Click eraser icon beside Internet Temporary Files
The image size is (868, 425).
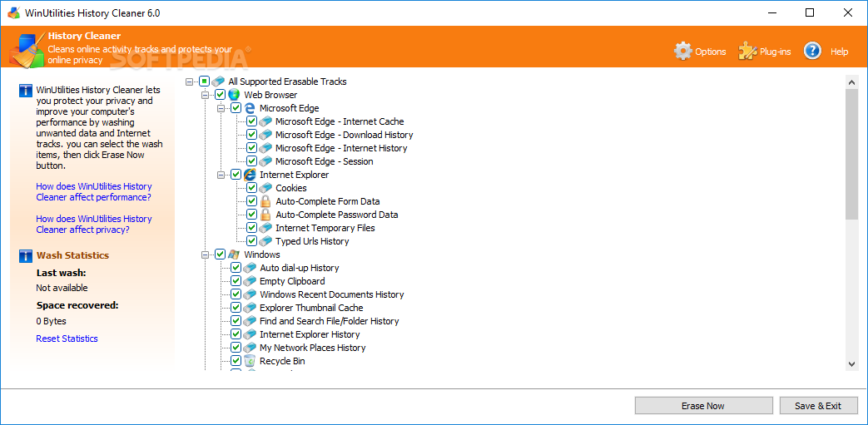(265, 227)
